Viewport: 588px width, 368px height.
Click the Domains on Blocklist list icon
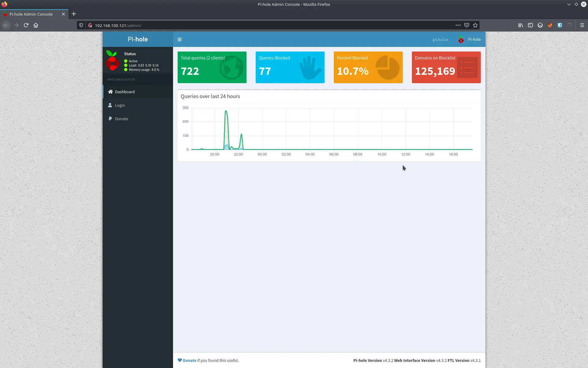(467, 68)
